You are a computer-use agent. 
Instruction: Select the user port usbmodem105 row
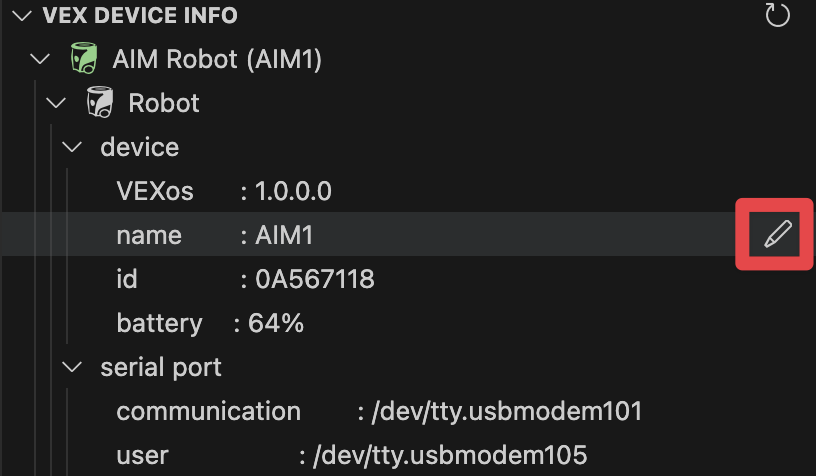(x=350, y=455)
